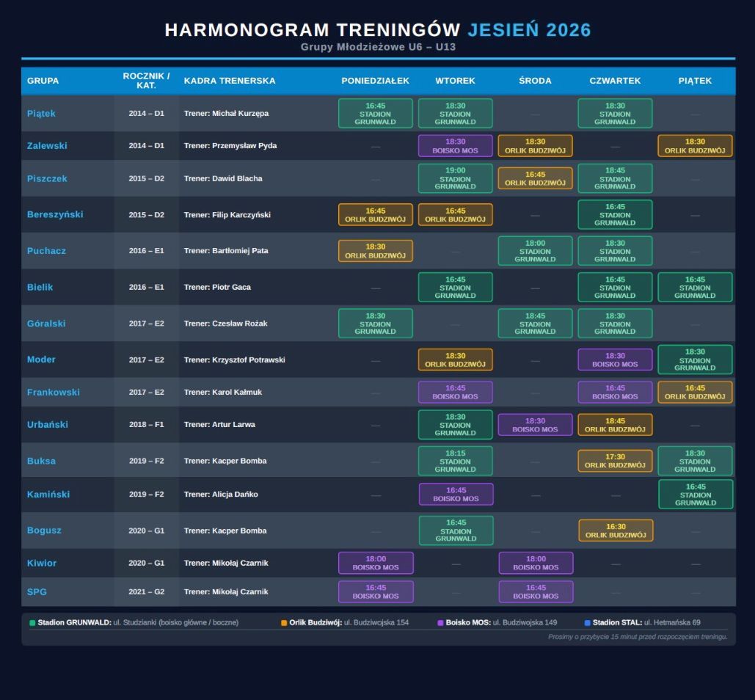Select the Stadion STAL address text
The image size is (755, 700).
click(672, 623)
